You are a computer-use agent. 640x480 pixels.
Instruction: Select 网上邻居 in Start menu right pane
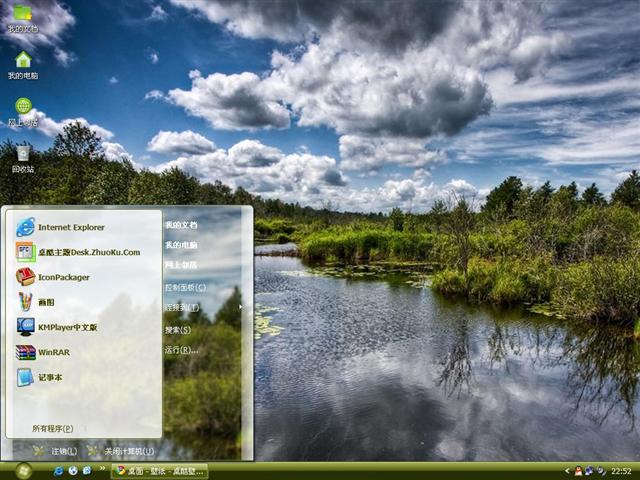181,265
